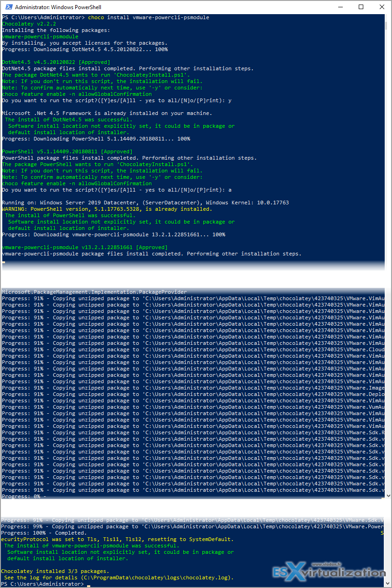Click the PowerShell icon in the title bar
Image resolution: width=392 pixels, height=588 pixels.
click(x=8, y=7)
